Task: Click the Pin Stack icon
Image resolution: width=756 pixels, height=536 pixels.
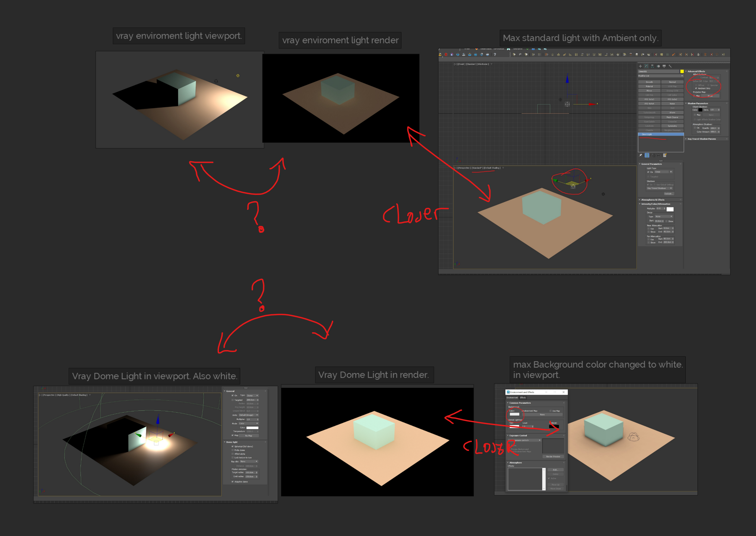Action: click(x=641, y=155)
